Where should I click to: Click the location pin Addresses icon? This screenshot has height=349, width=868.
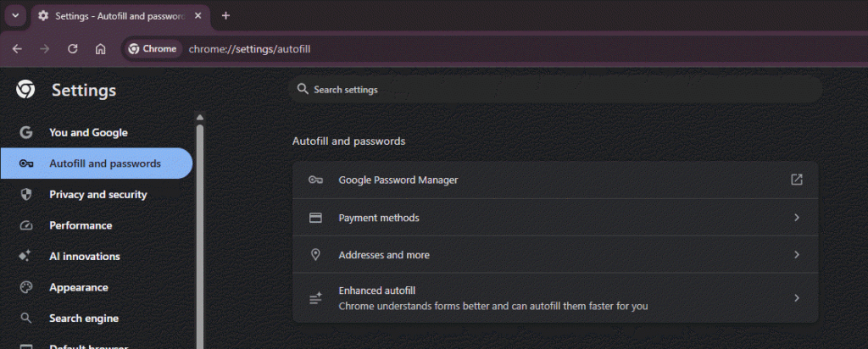(x=315, y=254)
